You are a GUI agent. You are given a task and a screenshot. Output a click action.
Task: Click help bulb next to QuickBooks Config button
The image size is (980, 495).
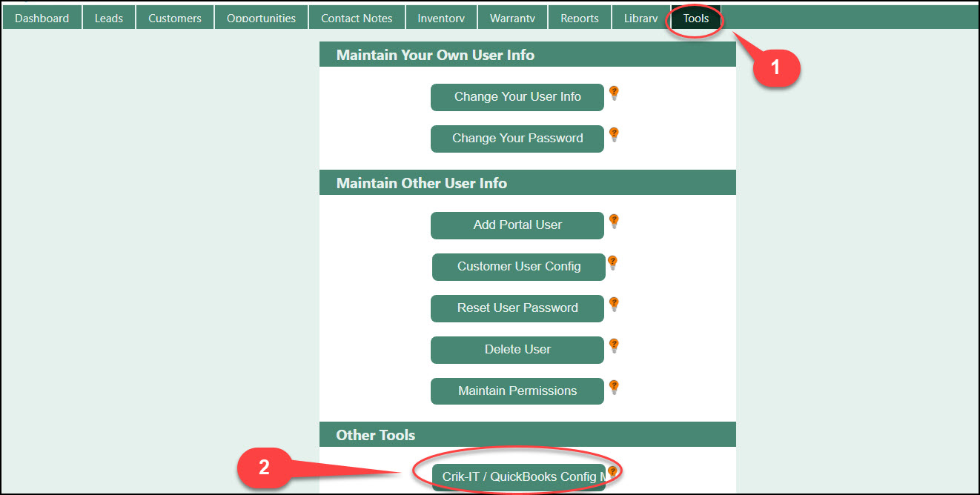point(612,472)
